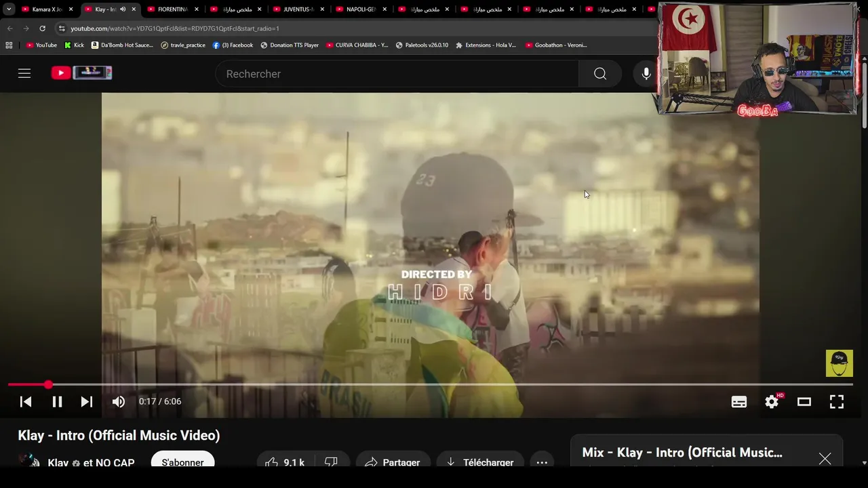Viewport: 868px width, 488px height.
Task: Click the Mix - Klay - Intro playlist title
Action: [682, 453]
